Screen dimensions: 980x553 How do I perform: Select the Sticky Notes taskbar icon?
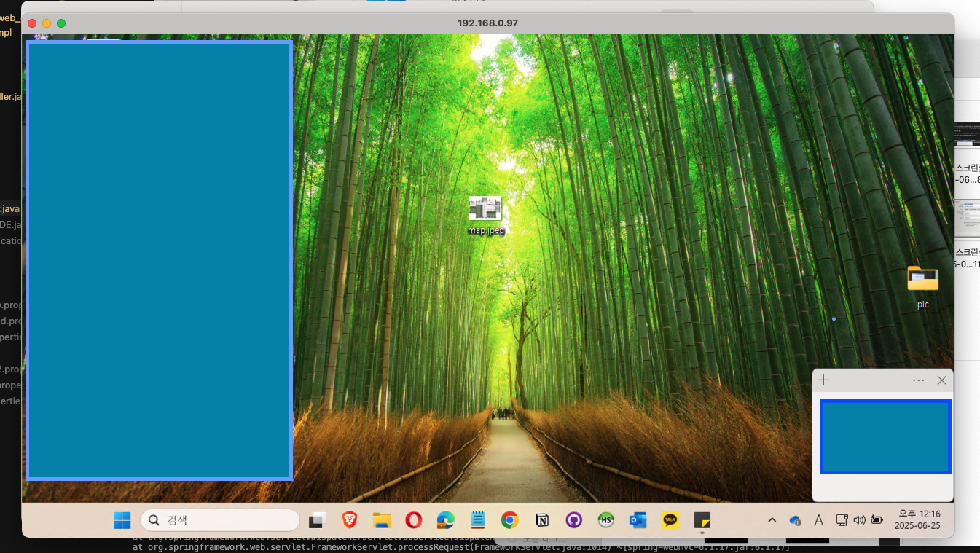click(702, 520)
